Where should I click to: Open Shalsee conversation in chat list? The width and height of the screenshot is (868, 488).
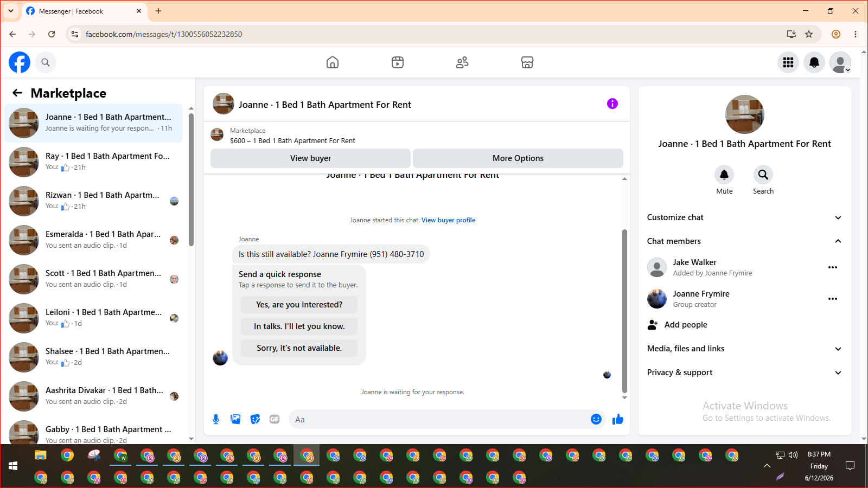pyautogui.click(x=93, y=357)
